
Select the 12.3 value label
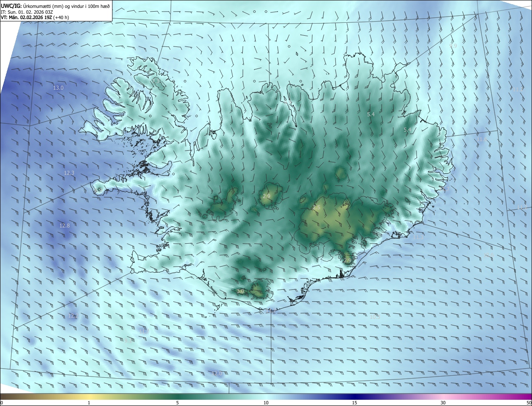pos(69,173)
